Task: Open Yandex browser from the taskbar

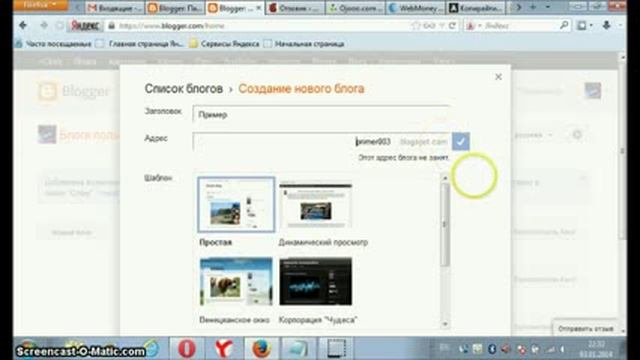Action: [x=224, y=349]
